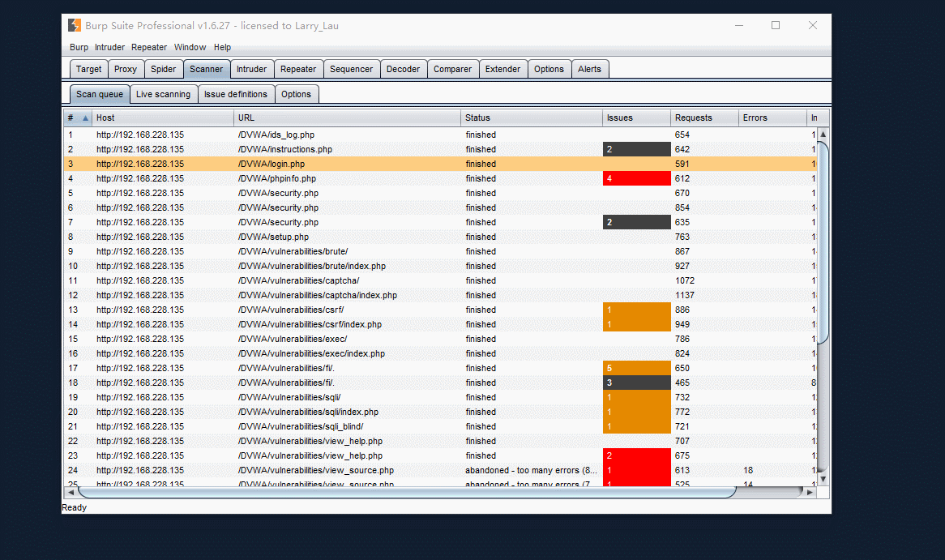Sort by the Errors column header

pyautogui.click(x=772, y=118)
